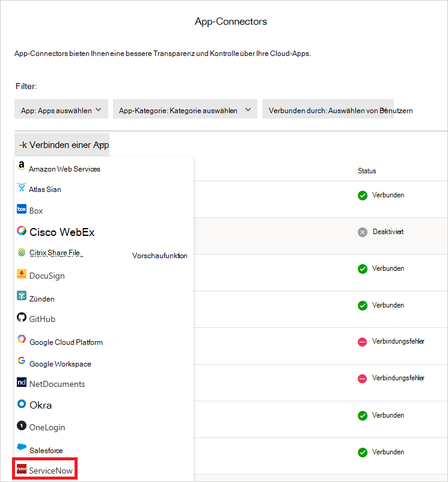This screenshot has width=448, height=482.
Task: Click the gray Deaktiviert status icon
Action: [363, 232]
